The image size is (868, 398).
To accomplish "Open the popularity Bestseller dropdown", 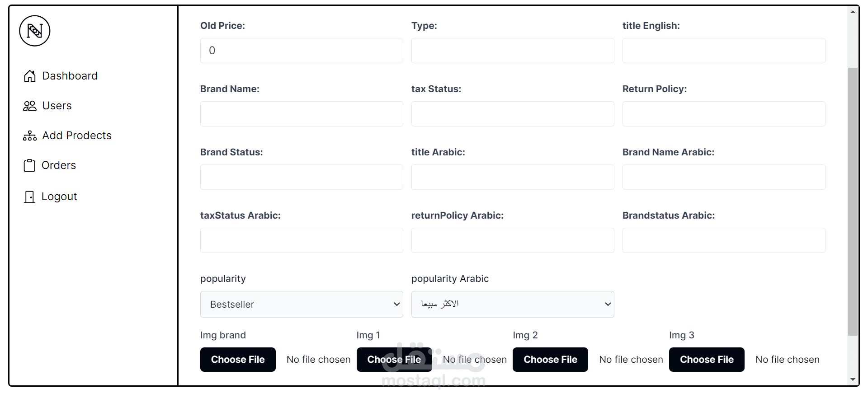I will coord(302,304).
